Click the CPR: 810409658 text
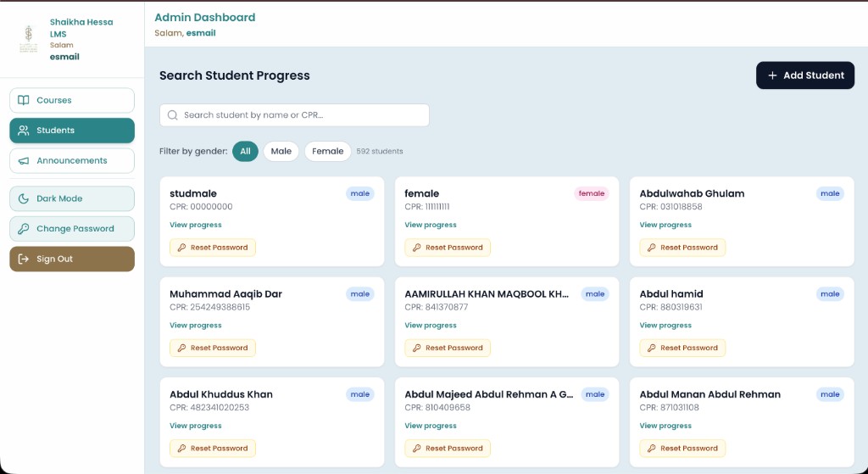Screen dimensions: 868x474 click(437, 407)
